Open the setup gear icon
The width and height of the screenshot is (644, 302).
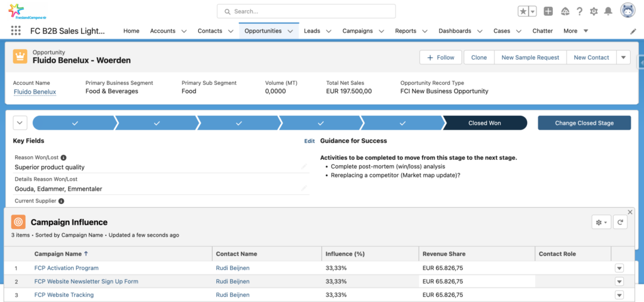(594, 11)
